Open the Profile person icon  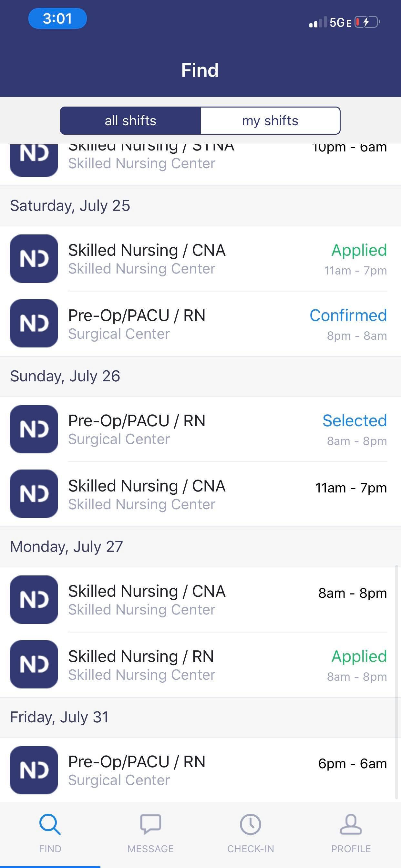[x=351, y=824]
